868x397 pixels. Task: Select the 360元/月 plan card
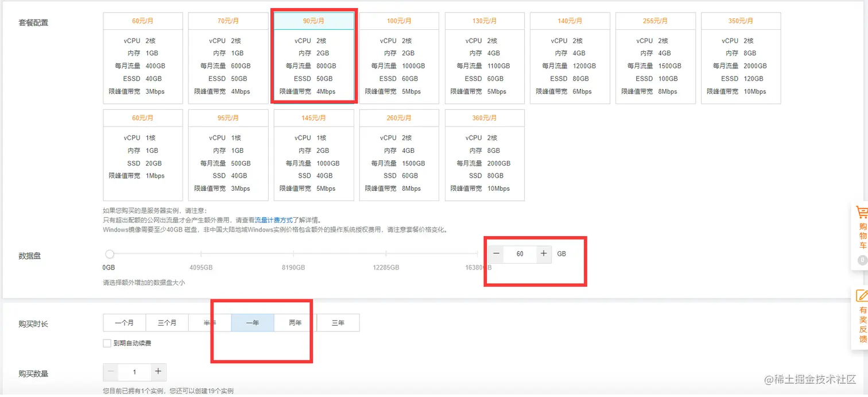tap(485, 155)
